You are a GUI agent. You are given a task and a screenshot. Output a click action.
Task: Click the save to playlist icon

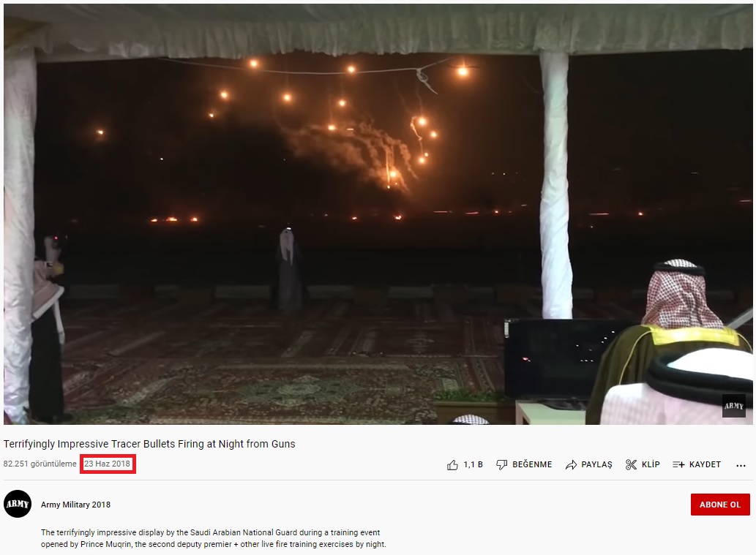click(x=678, y=464)
